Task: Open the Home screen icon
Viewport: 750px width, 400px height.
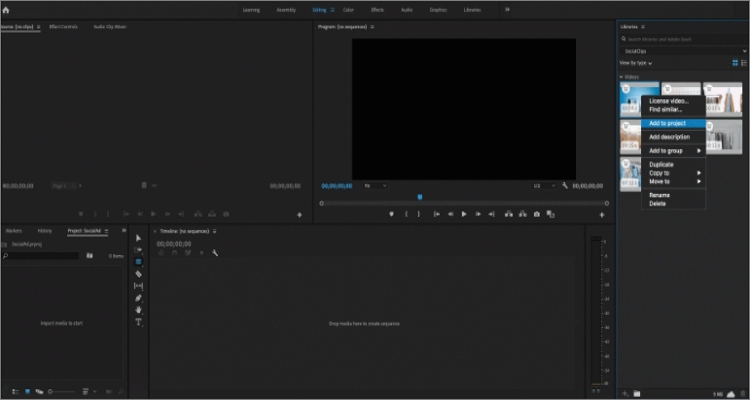Action: (6, 10)
